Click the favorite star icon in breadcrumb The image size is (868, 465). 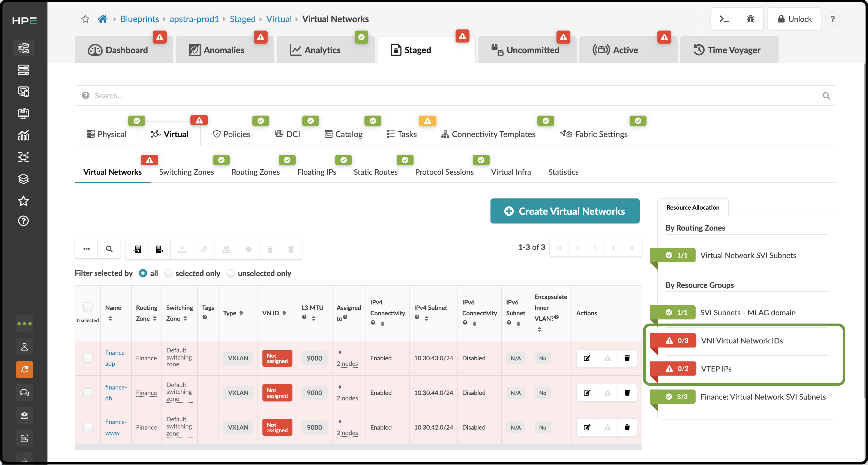click(x=85, y=19)
